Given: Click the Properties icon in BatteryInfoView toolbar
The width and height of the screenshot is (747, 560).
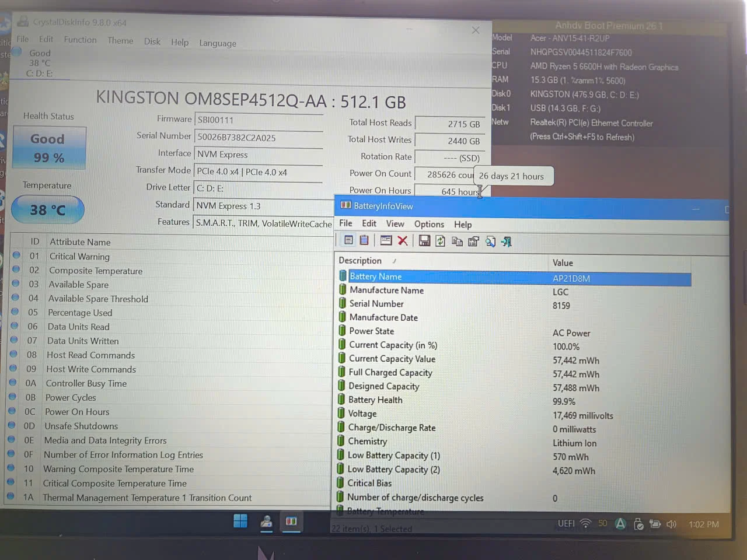Looking at the screenshot, I should (473, 241).
